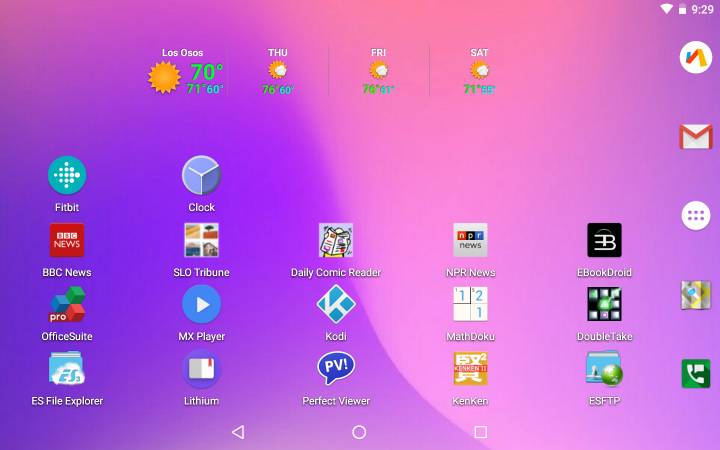This screenshot has width=720, height=450.
Task: Open the Gmail app in the dock
Action: 696,137
